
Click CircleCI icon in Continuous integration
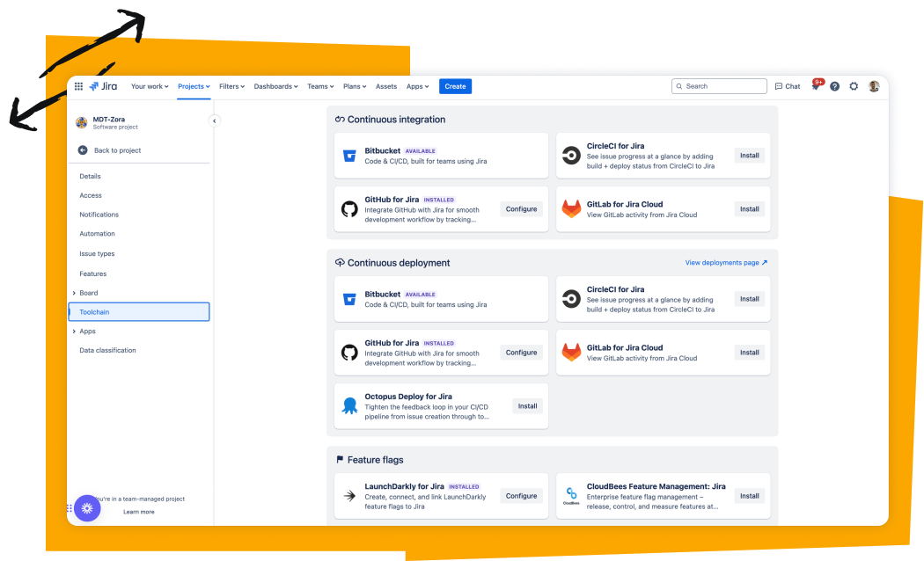click(x=571, y=156)
